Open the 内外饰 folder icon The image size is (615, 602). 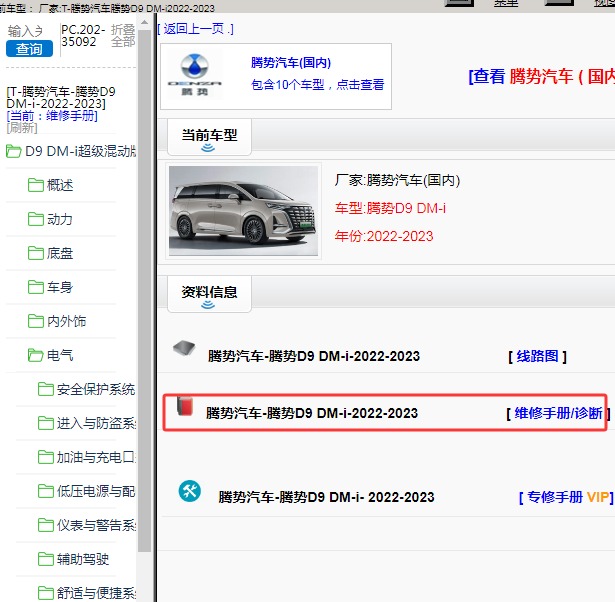pyautogui.click(x=36, y=322)
